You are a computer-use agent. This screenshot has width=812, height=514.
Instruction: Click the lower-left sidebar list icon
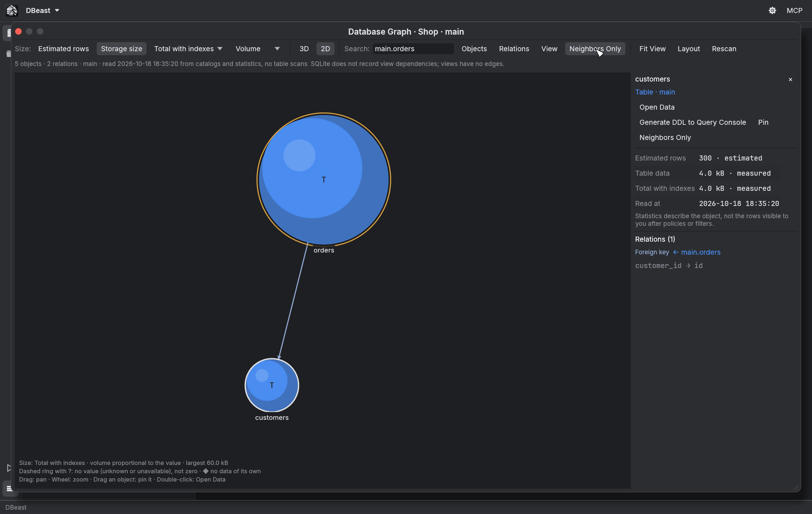click(x=10, y=488)
